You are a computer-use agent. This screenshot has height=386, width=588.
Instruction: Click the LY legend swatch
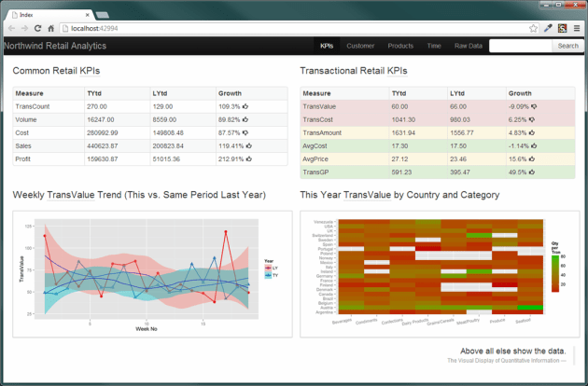(268, 268)
